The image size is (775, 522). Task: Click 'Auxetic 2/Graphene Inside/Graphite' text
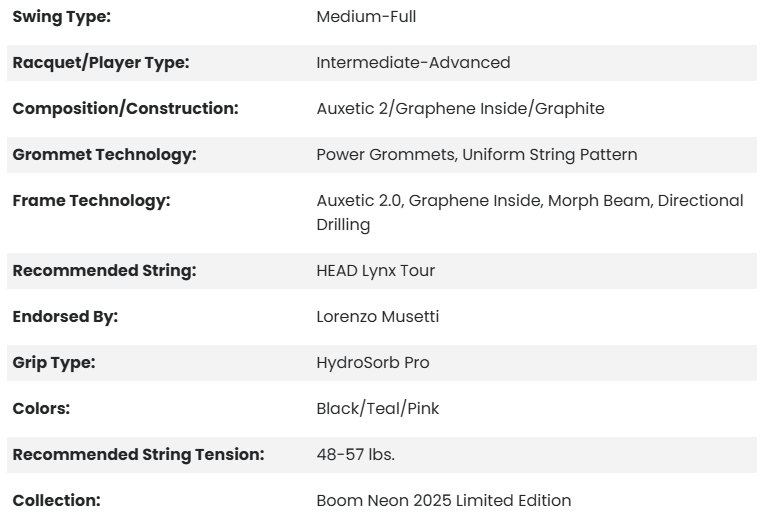(x=460, y=109)
